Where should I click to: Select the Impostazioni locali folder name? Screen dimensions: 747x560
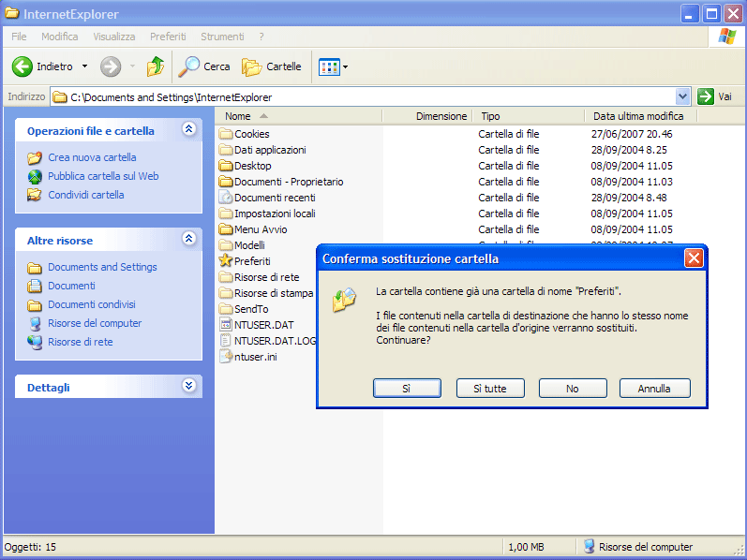(275, 214)
